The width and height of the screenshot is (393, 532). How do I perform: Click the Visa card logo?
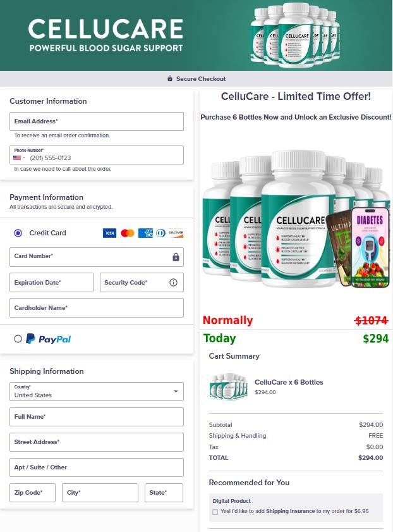coord(109,233)
